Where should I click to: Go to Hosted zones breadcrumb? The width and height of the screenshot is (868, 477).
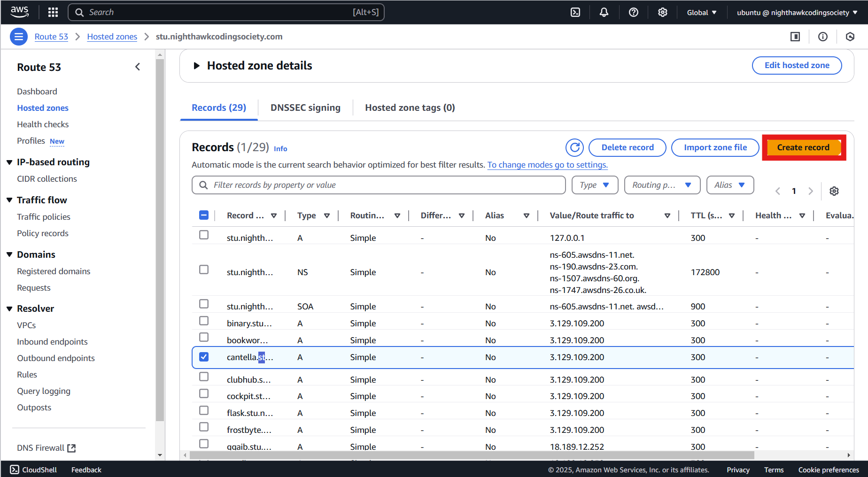pos(112,37)
